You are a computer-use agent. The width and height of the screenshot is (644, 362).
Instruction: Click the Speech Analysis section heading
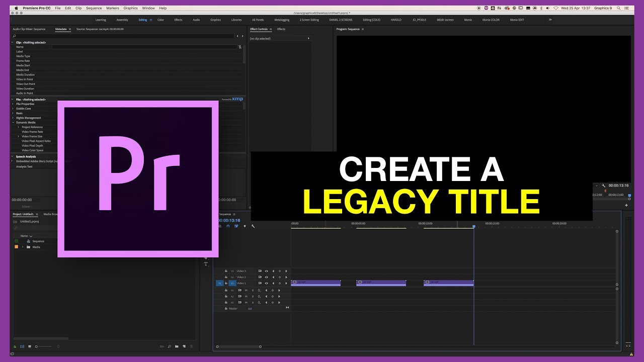click(26, 156)
